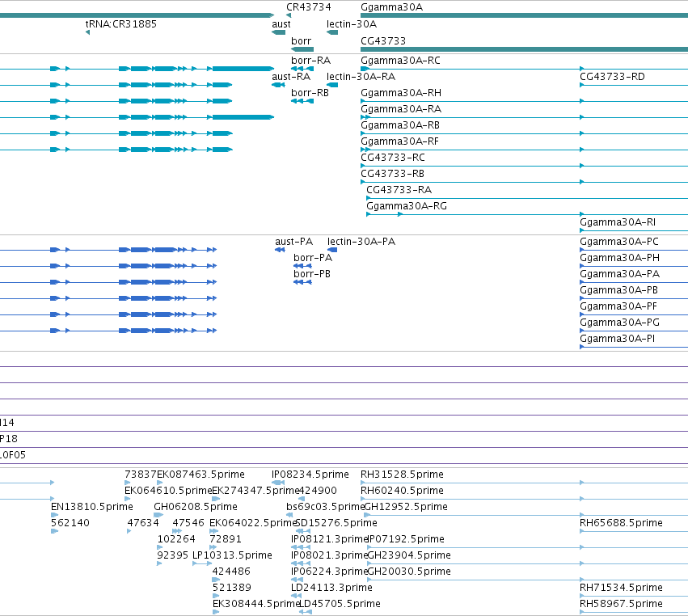
Task: Click the Ggamma30A-PG protein label
Action: pos(619,323)
